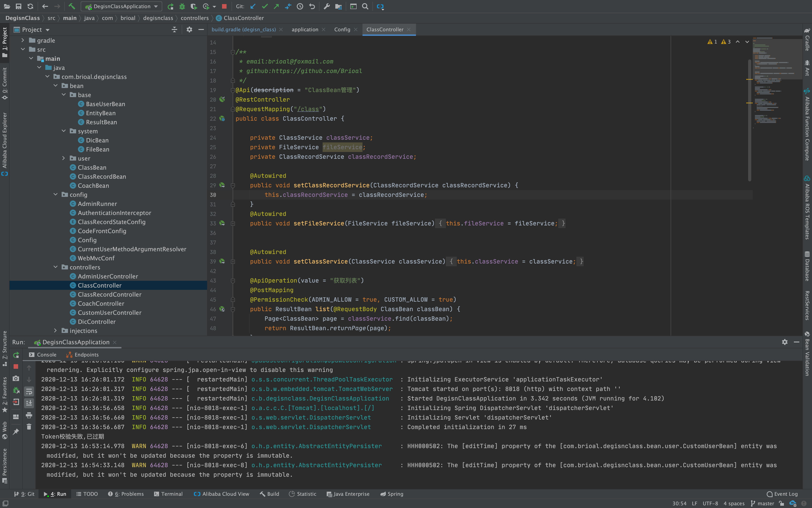Switch to the Config editor tab
Image resolution: width=812 pixels, height=508 pixels.
point(342,29)
